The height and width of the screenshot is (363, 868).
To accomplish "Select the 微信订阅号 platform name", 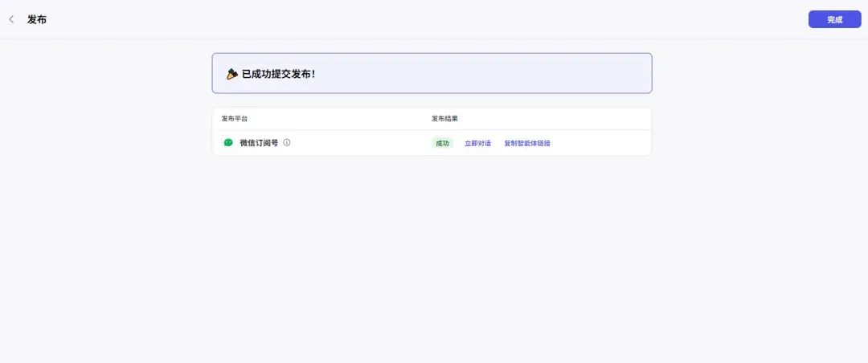I will (x=259, y=143).
